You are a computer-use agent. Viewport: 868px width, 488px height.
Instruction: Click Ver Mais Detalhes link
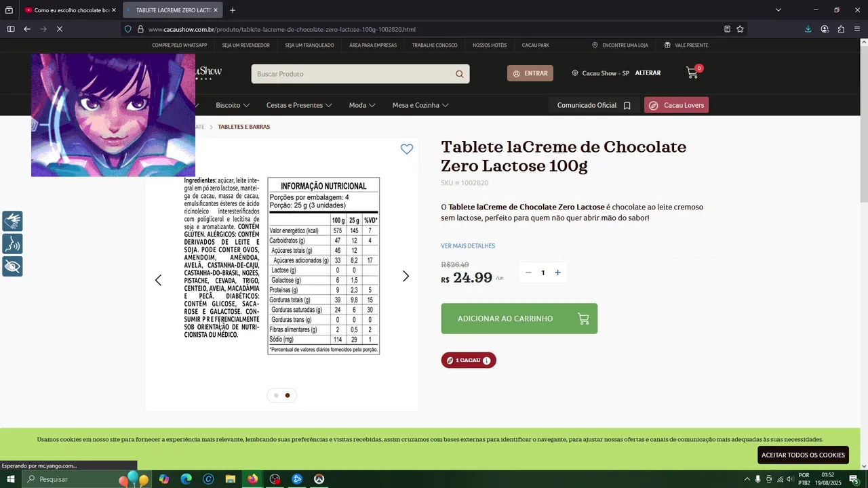click(x=468, y=246)
